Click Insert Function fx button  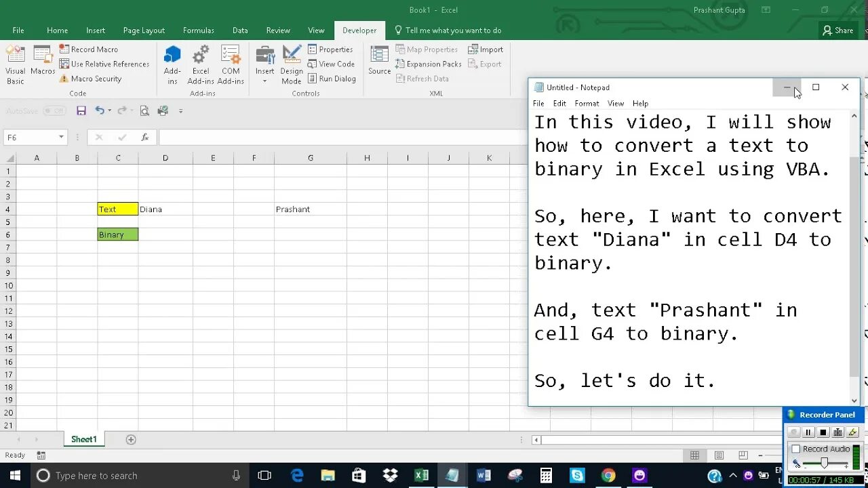click(144, 137)
